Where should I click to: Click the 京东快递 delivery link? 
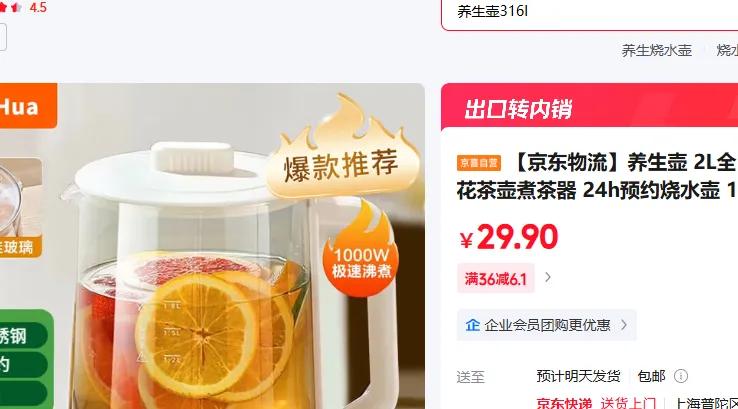pos(564,403)
